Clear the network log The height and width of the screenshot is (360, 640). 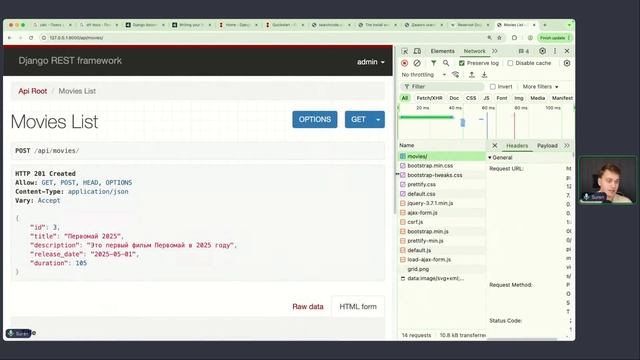pos(417,63)
